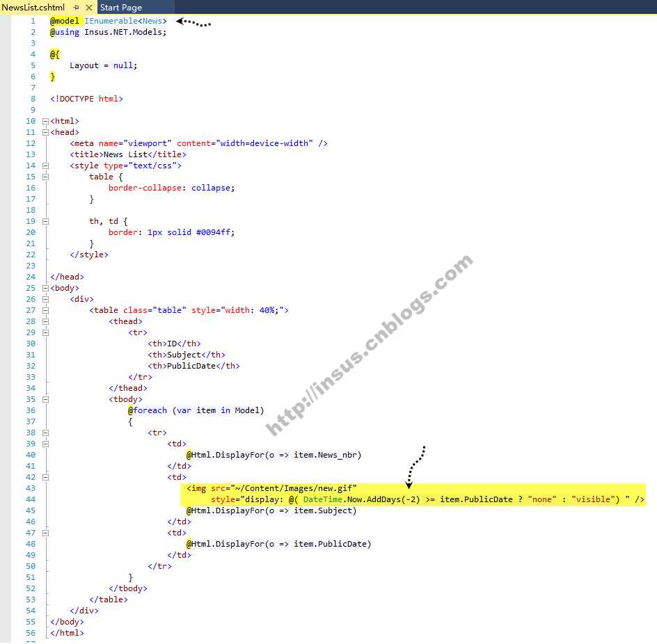
Task: Click Layout = null statement
Action: (103, 66)
